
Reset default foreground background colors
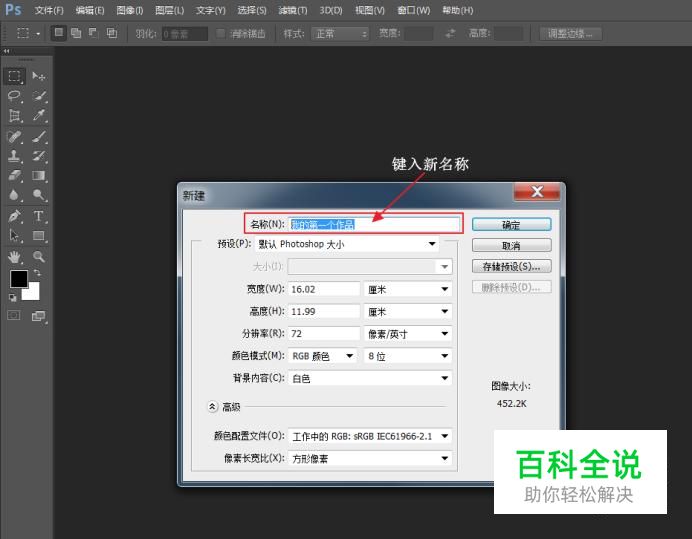(x=12, y=298)
